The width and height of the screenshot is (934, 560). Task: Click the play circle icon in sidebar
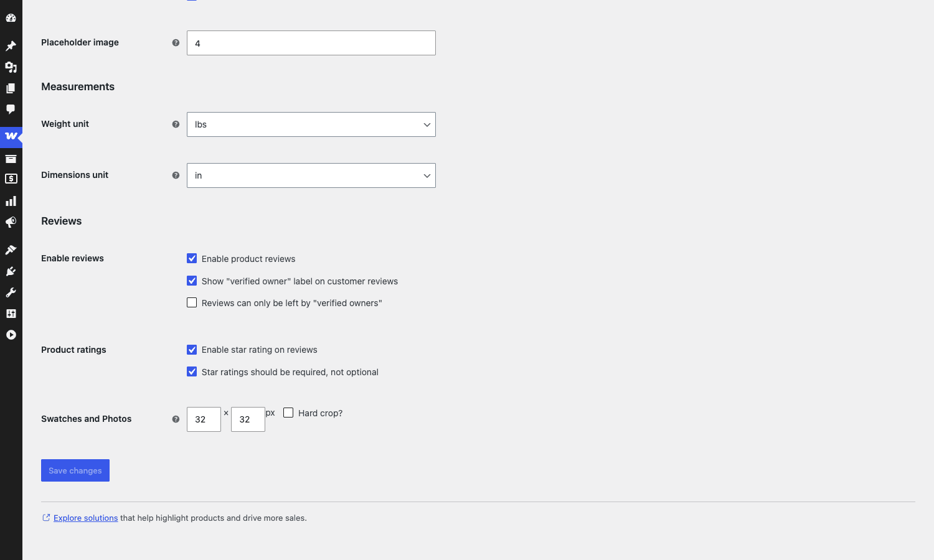tap(11, 335)
